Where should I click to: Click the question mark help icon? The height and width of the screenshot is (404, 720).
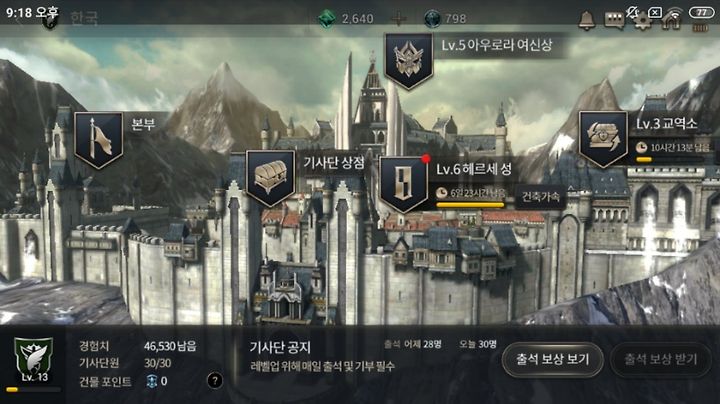[x=214, y=380]
